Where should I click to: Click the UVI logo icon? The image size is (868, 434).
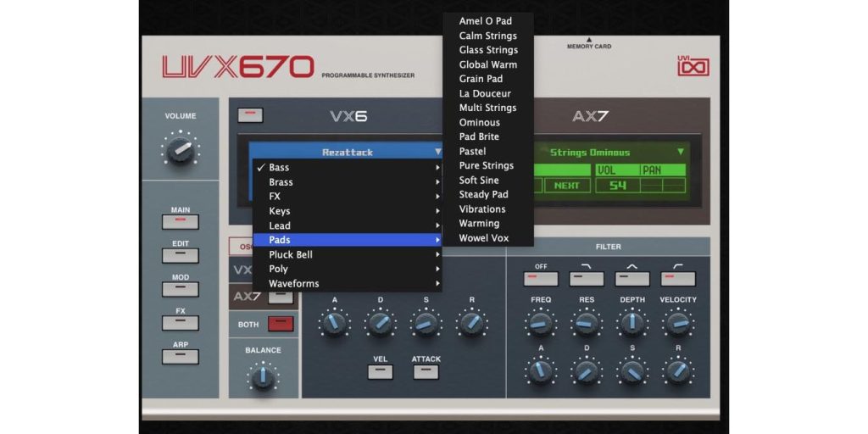693,66
